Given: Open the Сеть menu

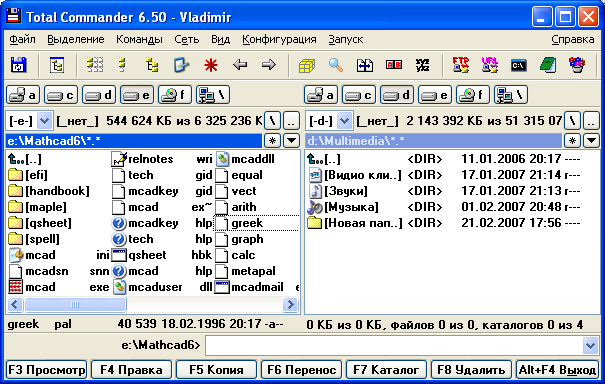Looking at the screenshot, I should click(x=186, y=39).
